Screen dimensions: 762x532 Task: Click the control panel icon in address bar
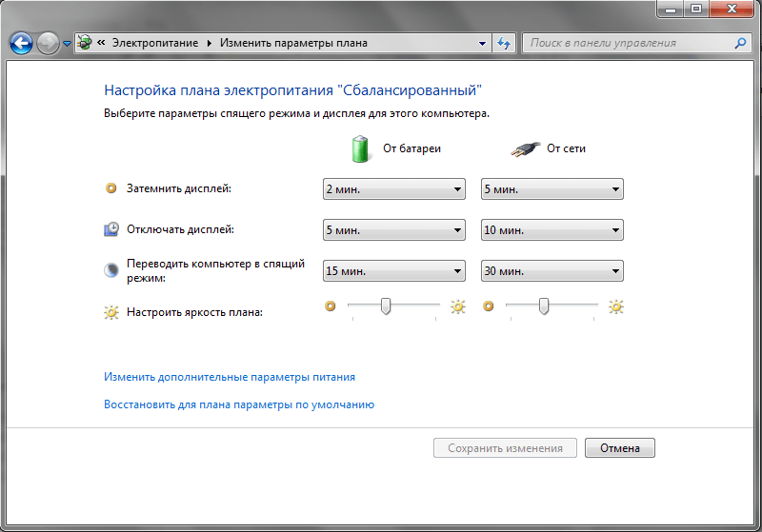(x=86, y=43)
